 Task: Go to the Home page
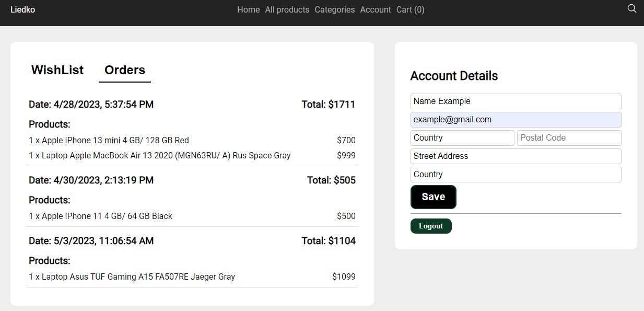pos(248,9)
